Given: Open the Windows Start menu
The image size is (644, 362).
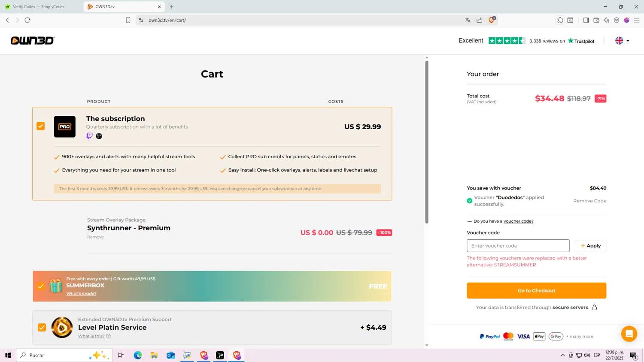Looking at the screenshot, I should [8, 355].
